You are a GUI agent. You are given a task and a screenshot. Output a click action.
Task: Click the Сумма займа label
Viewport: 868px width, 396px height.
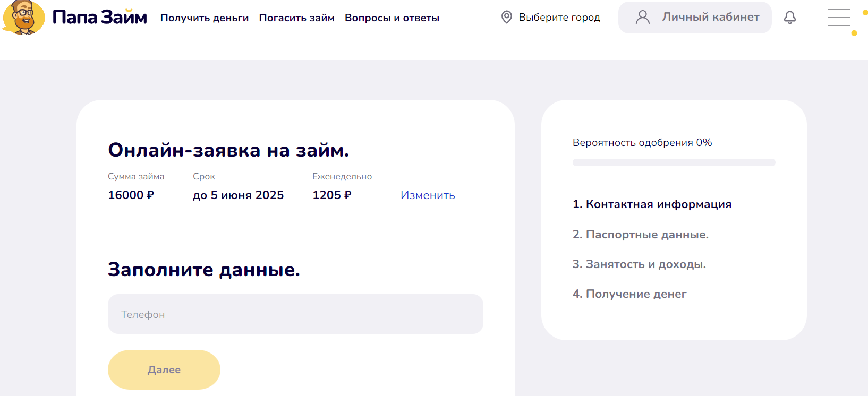[x=136, y=176]
